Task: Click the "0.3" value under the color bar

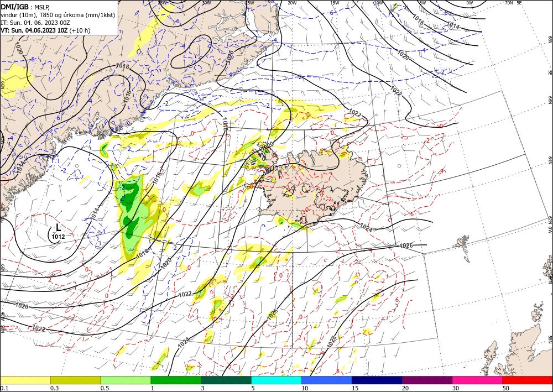Action: point(54,388)
